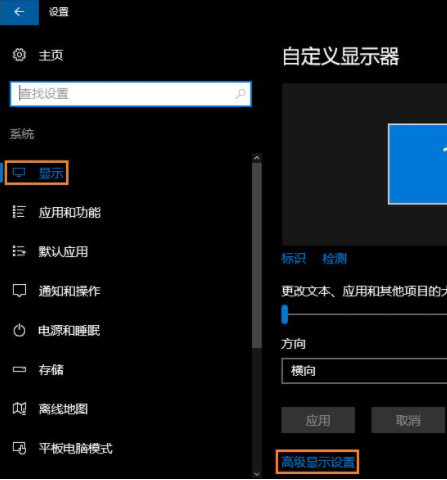The image size is (447, 480).
Task: Click the 平板电脑模式 tablet icon
Action: point(19,448)
